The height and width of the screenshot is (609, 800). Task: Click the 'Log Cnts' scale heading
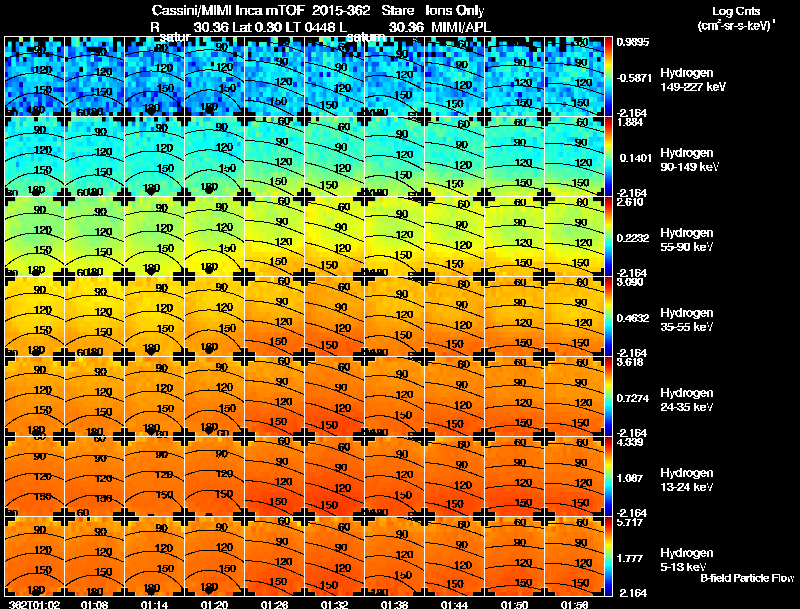click(736, 11)
